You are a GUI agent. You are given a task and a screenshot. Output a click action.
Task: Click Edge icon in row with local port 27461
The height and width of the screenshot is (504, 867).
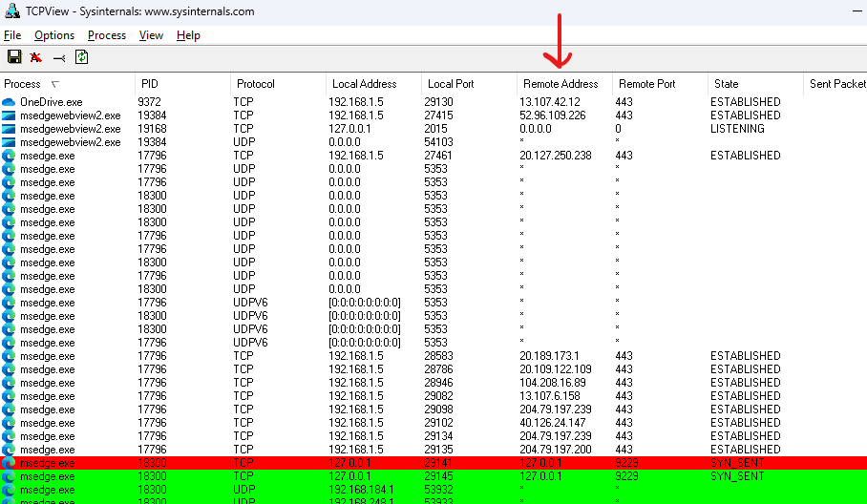[9, 156]
